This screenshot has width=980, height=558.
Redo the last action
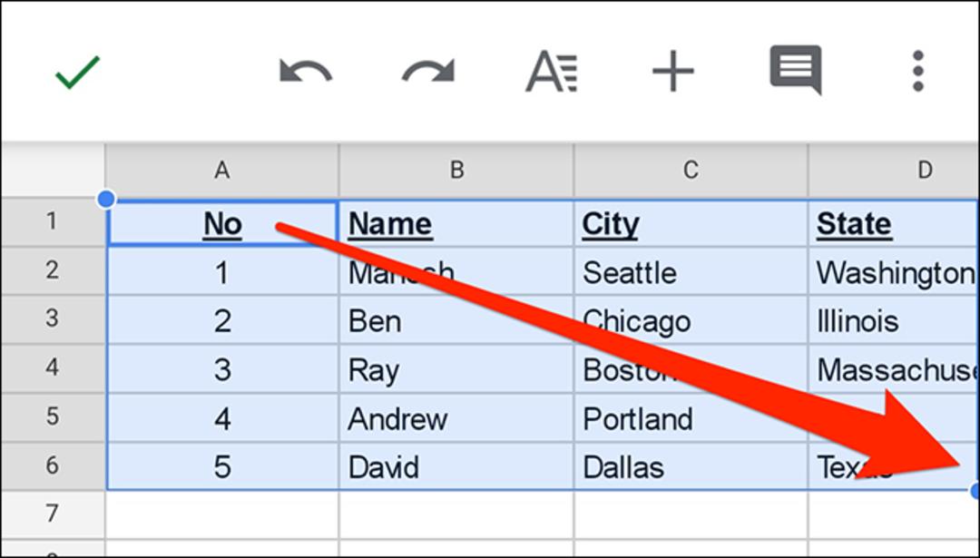coord(428,71)
